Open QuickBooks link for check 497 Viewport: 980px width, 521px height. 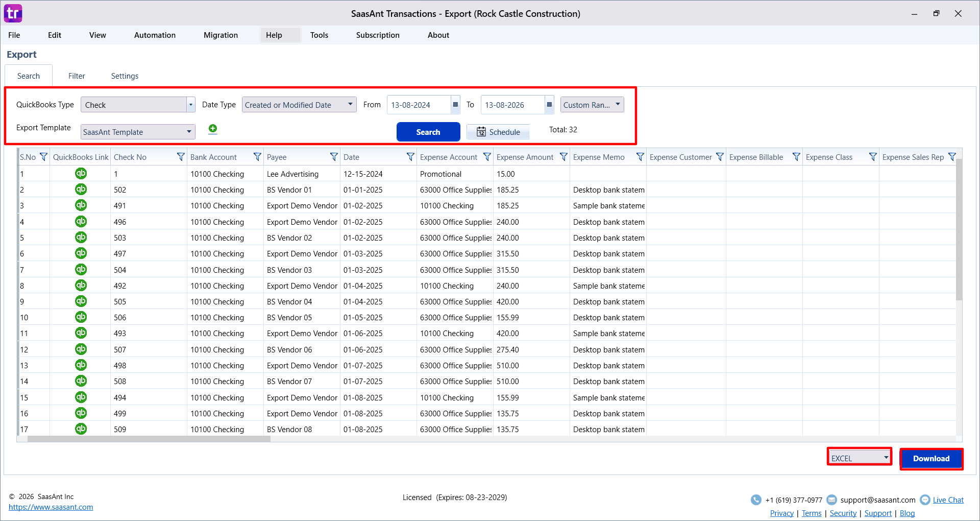pos(81,253)
